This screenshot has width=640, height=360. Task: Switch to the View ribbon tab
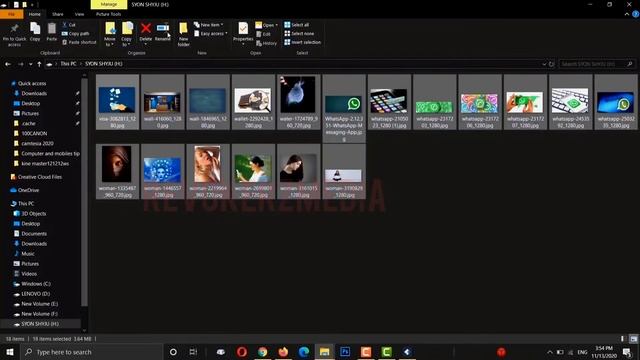79,14
